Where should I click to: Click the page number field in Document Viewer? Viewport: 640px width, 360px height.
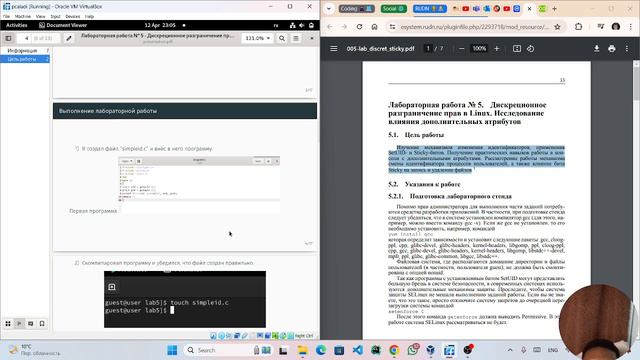pos(27,38)
